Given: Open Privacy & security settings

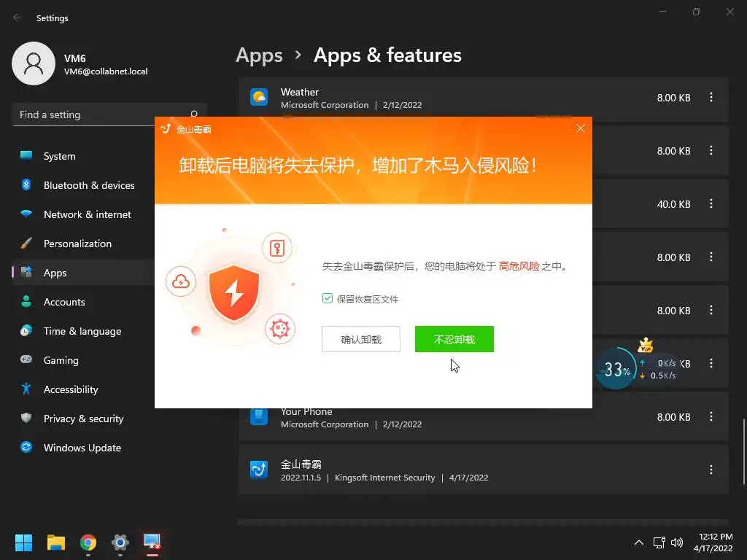Looking at the screenshot, I should tap(83, 419).
